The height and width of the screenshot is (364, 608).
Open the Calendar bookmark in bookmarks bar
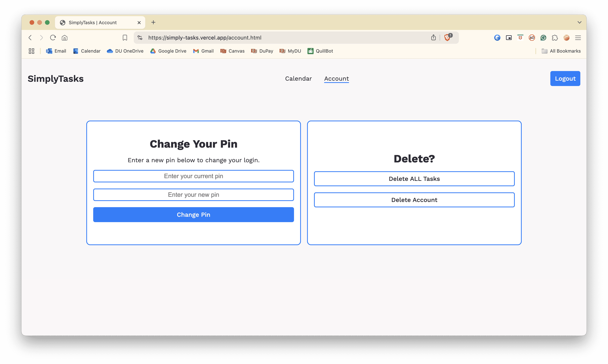pyautogui.click(x=87, y=51)
